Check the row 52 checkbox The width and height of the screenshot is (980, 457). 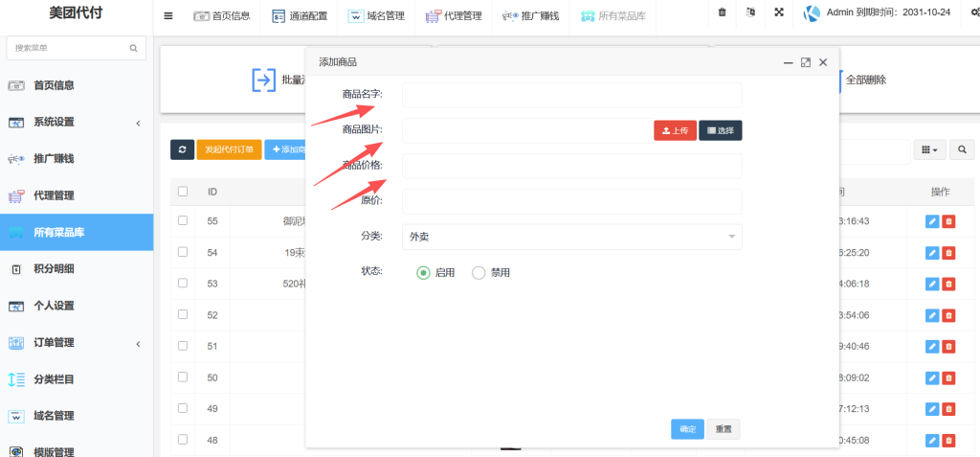[x=183, y=314]
